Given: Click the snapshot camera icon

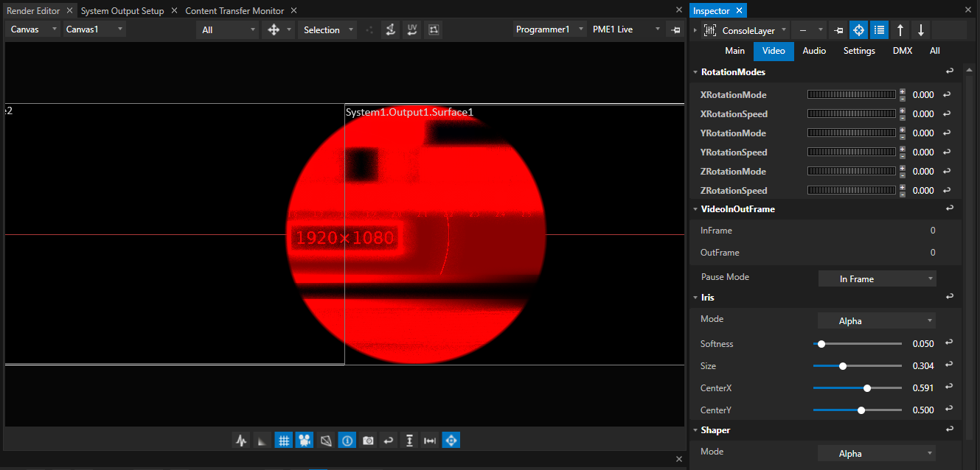Looking at the screenshot, I should [x=367, y=441].
